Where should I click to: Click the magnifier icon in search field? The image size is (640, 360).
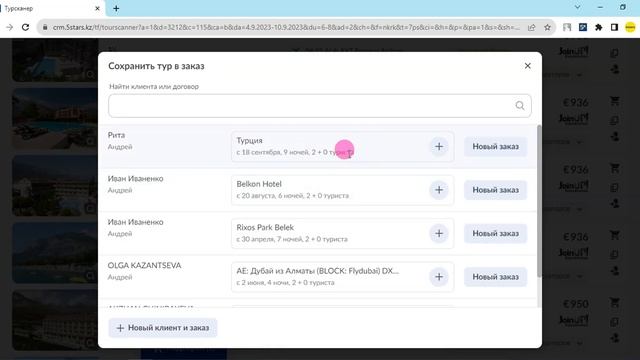click(x=520, y=106)
